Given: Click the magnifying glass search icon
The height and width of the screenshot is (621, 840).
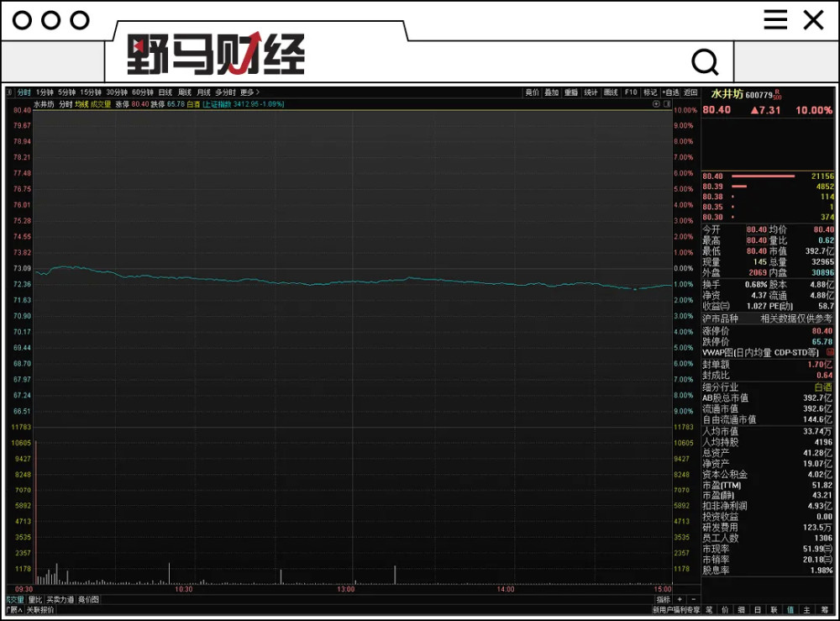Looking at the screenshot, I should coord(705,62).
